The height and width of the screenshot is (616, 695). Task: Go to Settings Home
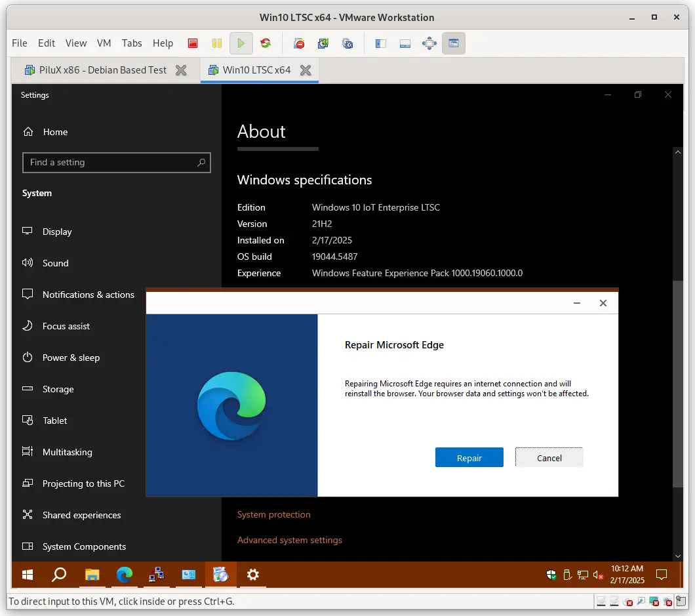pyautogui.click(x=55, y=132)
